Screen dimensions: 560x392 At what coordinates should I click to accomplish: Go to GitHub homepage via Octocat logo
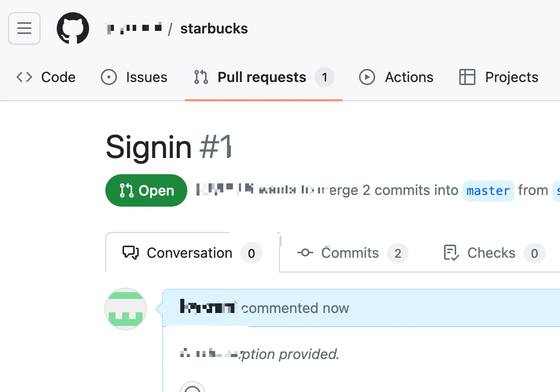tap(73, 28)
